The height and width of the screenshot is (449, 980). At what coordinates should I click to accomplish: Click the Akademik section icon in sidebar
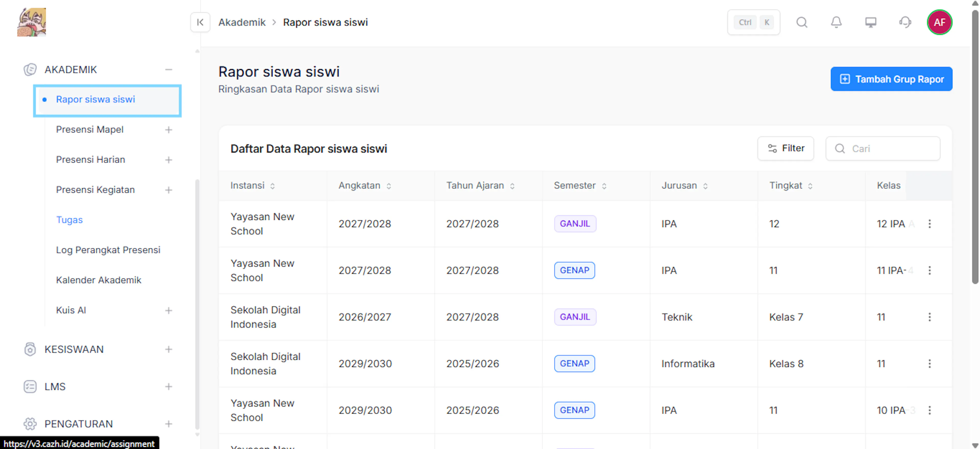(30, 70)
